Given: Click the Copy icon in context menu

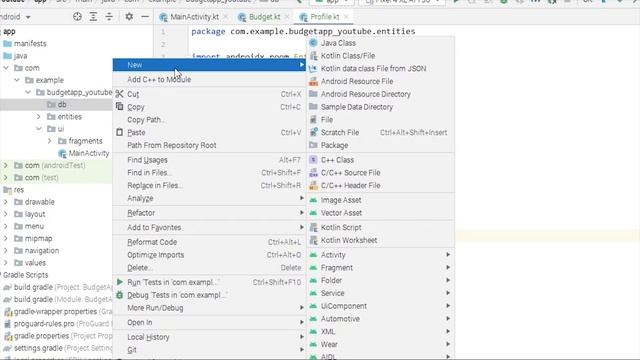Looking at the screenshot, I should coord(119,107).
